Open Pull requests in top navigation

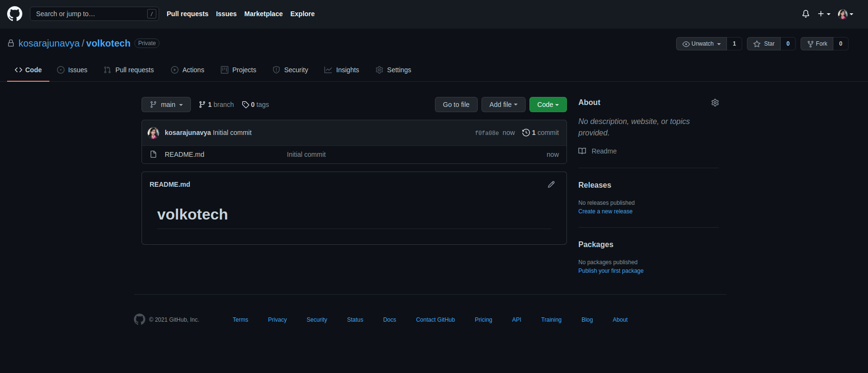tap(188, 14)
